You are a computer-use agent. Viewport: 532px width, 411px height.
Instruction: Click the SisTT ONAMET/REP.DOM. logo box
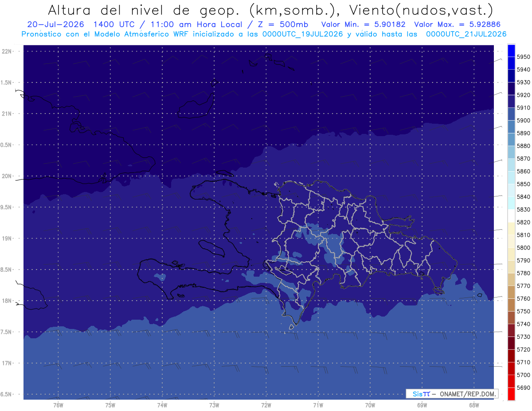[452, 394]
